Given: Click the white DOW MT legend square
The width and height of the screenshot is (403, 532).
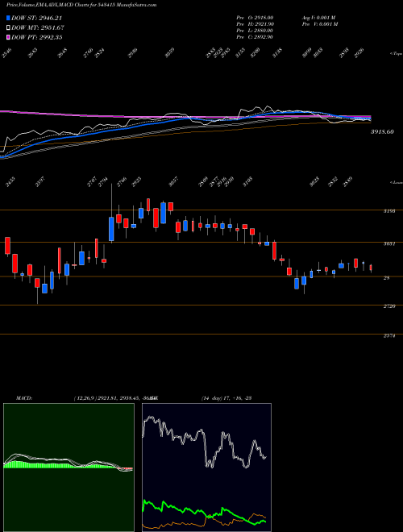Looking at the screenshot, I should click(8, 27).
